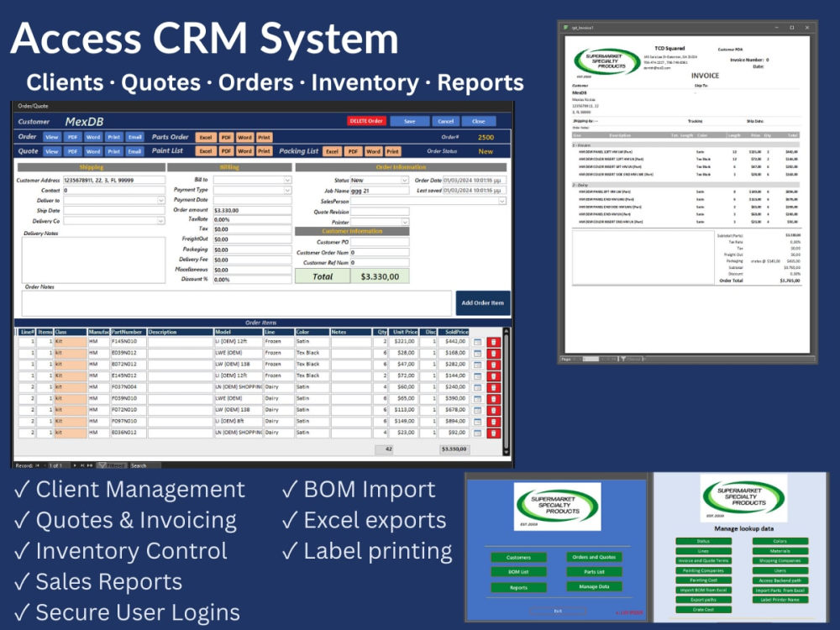
Task: Email the Order
Action: coord(134,137)
